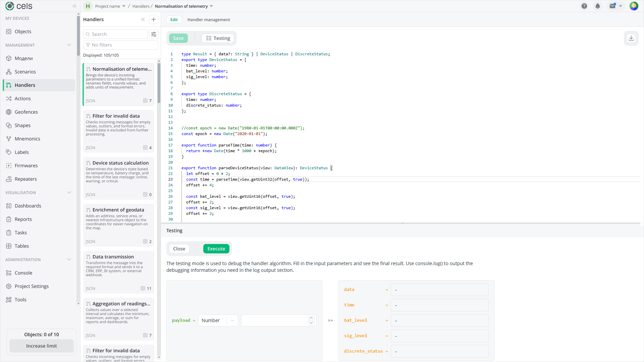
Task: Go to Actions
Action: 39,99
